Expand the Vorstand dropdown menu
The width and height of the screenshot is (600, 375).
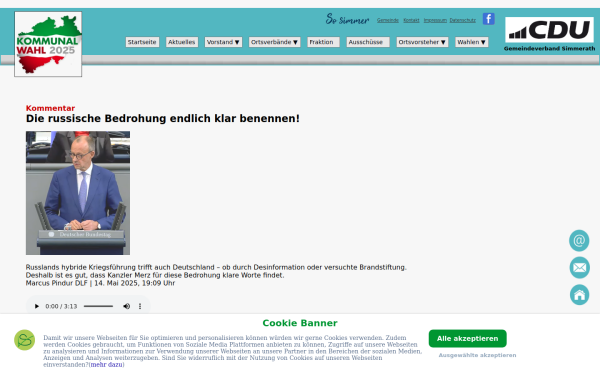point(223,42)
